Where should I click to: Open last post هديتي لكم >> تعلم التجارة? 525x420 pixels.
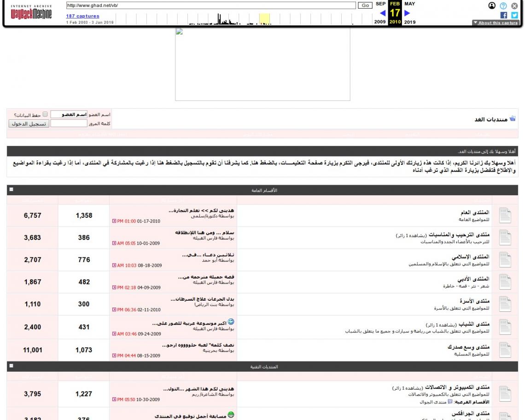201,210
